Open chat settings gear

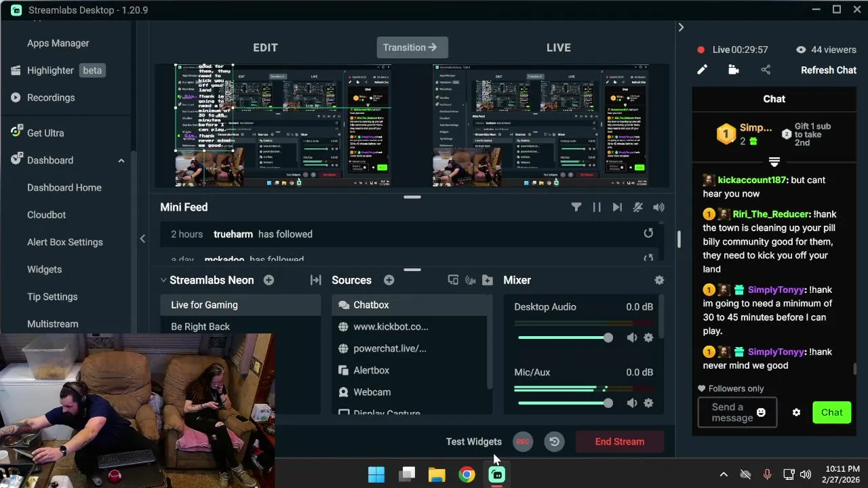point(796,413)
